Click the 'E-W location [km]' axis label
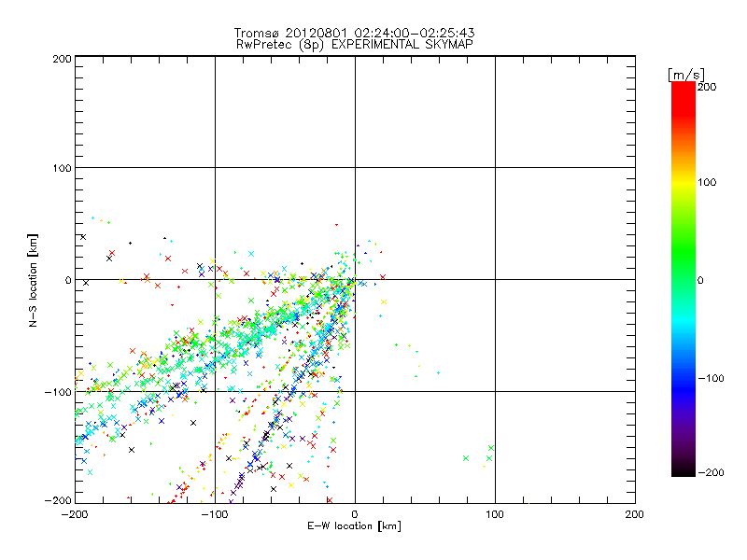 coord(354,526)
